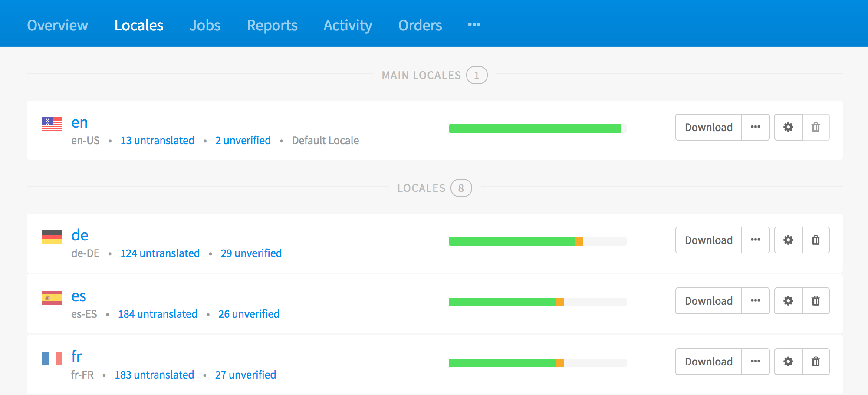
Task: Click the trash icon for fr locale
Action: (815, 362)
